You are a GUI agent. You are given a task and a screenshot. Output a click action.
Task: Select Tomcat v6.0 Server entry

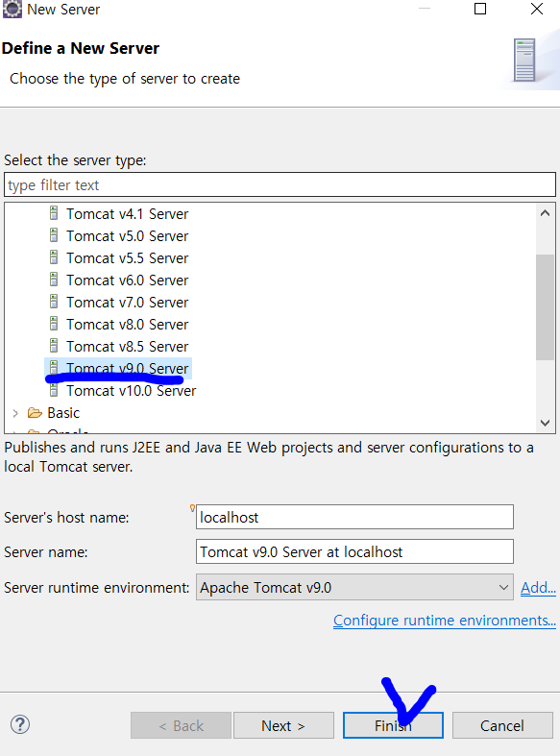click(127, 280)
